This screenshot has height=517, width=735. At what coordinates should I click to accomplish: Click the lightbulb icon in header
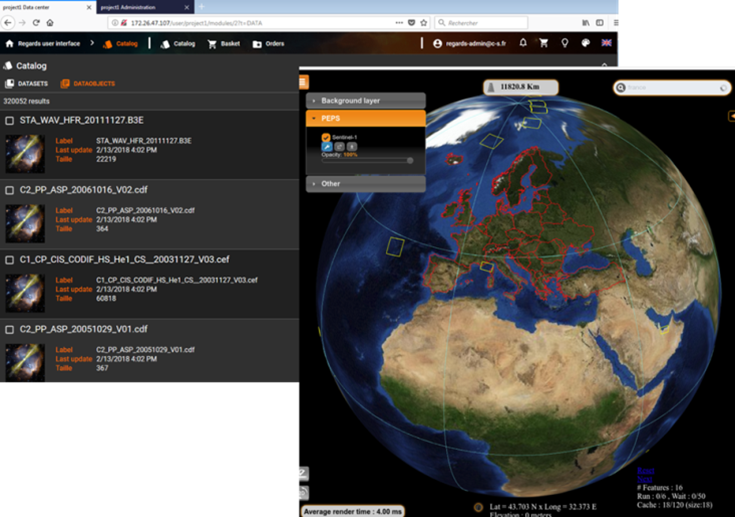564,44
